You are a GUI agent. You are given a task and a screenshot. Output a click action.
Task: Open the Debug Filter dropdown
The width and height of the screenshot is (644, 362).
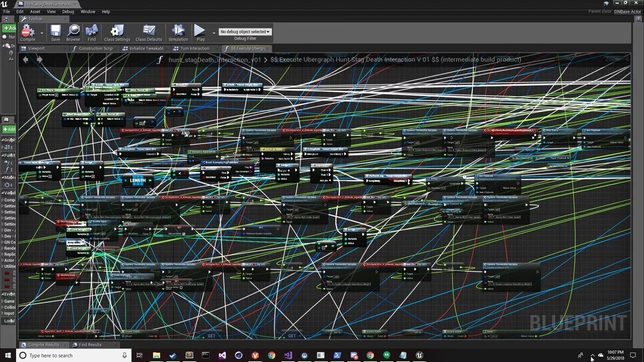pos(245,31)
